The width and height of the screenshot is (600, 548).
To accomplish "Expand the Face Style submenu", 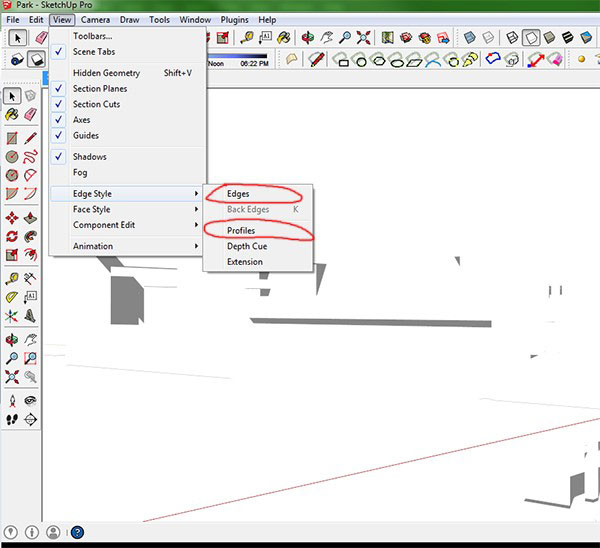I will [91, 210].
